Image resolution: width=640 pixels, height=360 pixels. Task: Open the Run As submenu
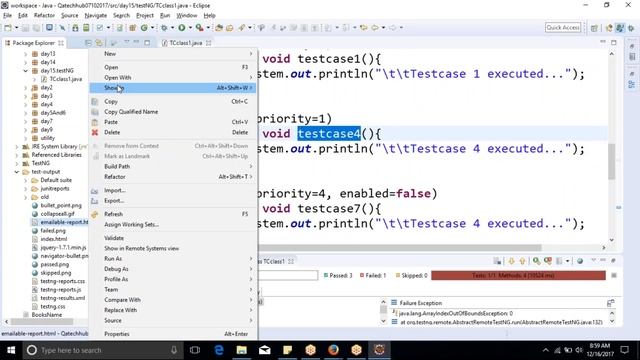[173, 258]
